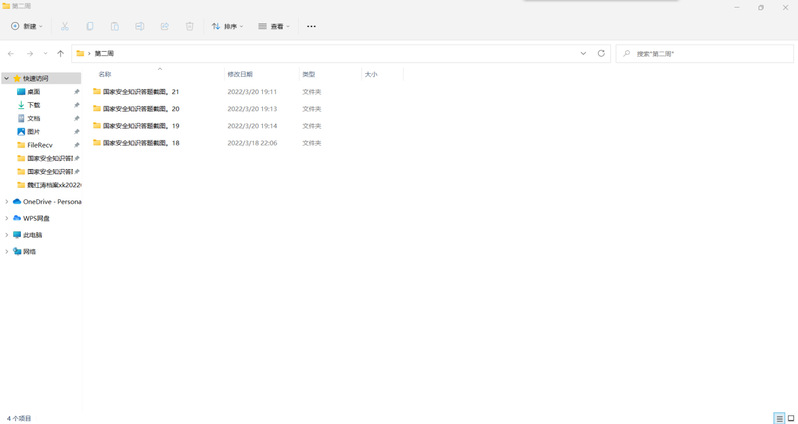798x424 pixels.
Task: Open 文档 in the sidebar
Action: pyautogui.click(x=34, y=118)
